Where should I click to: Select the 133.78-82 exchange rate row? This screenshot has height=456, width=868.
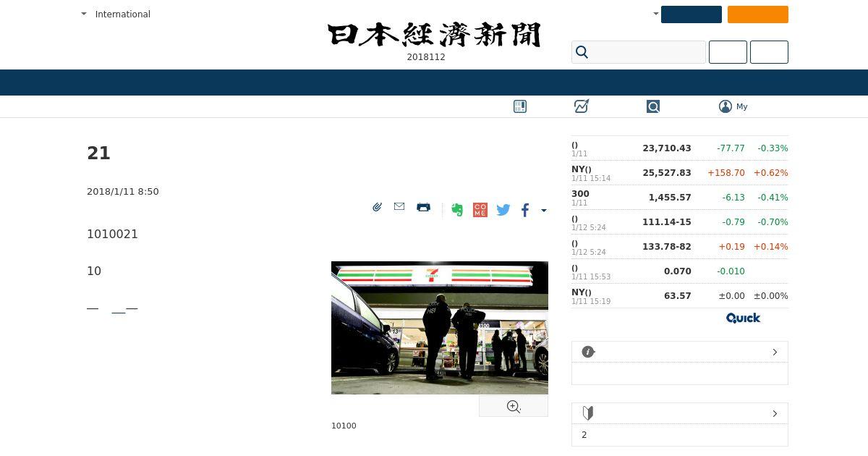(x=680, y=247)
